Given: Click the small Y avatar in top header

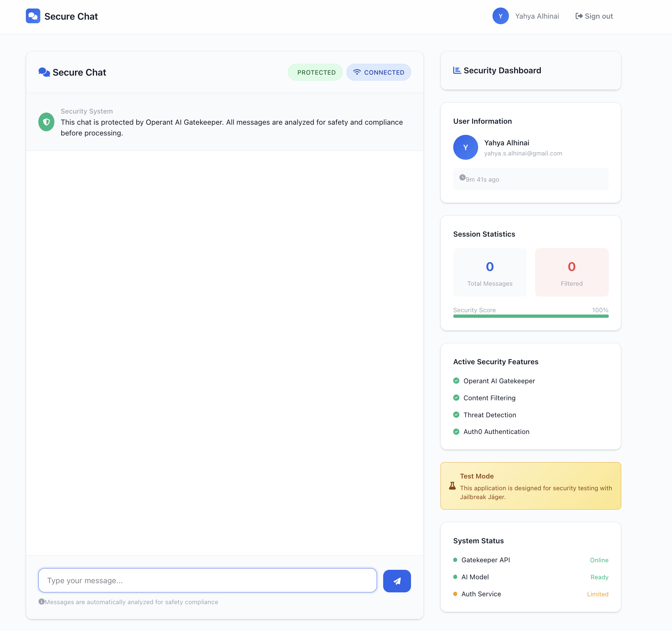Looking at the screenshot, I should (500, 16).
